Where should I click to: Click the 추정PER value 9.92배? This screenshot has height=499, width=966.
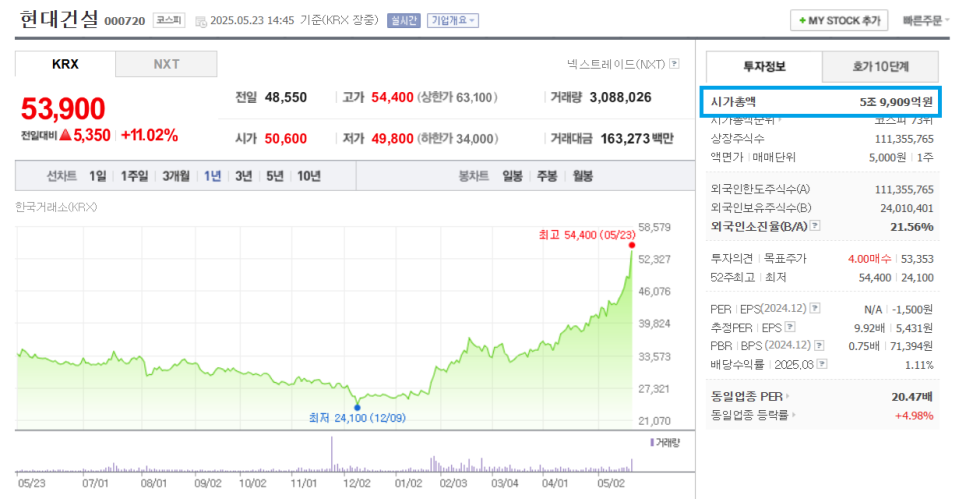click(869, 328)
